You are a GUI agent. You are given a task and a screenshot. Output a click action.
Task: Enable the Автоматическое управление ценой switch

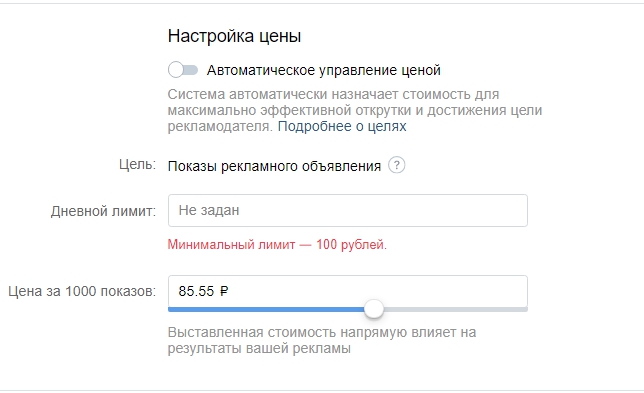pos(183,70)
